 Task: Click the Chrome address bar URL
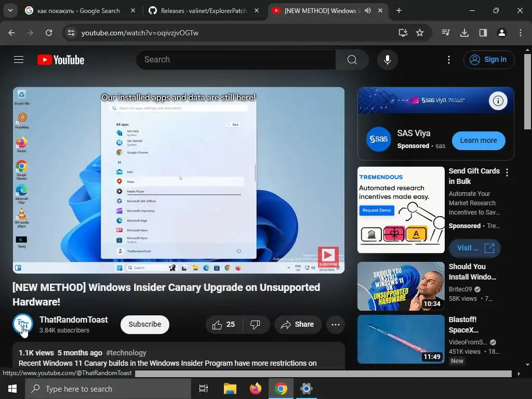pos(140,33)
